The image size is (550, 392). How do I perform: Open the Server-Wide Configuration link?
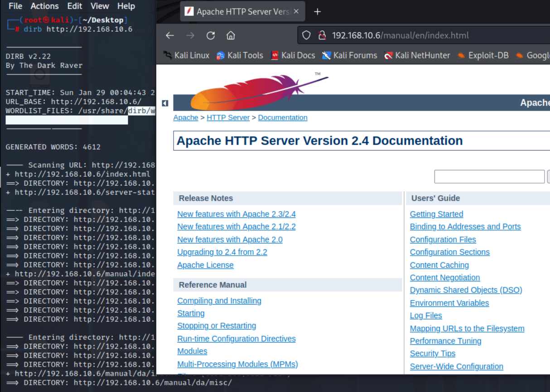(457, 366)
